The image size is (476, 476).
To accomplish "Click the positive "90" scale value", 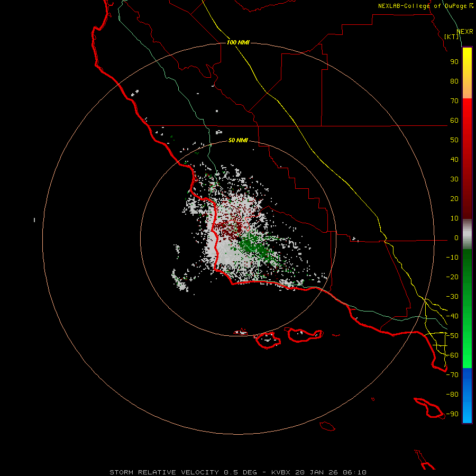I will point(454,62).
